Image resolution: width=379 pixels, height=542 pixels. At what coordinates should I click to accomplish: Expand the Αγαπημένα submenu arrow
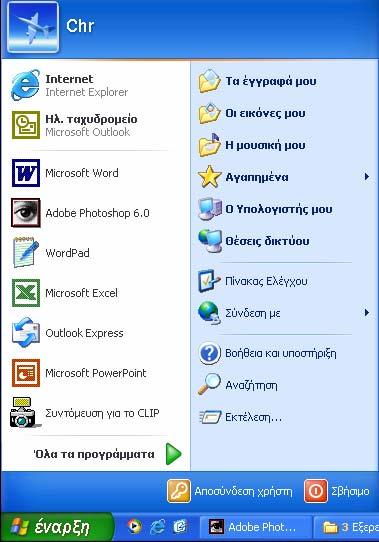click(x=367, y=177)
